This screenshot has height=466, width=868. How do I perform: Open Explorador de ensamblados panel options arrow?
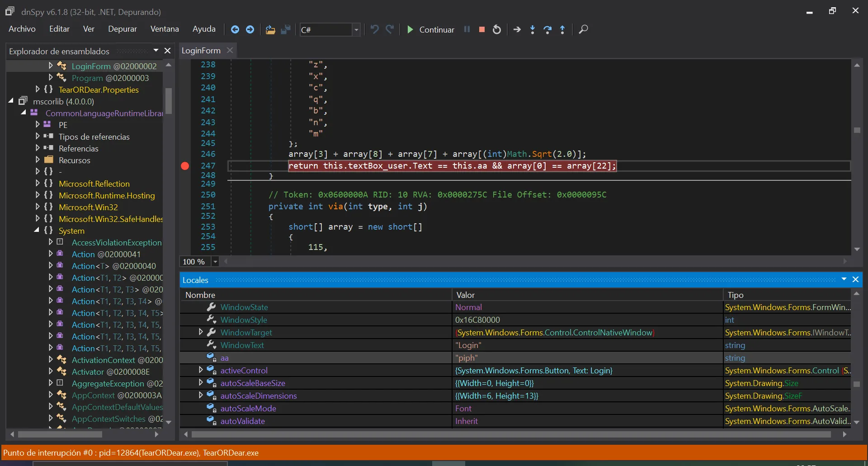click(x=156, y=51)
